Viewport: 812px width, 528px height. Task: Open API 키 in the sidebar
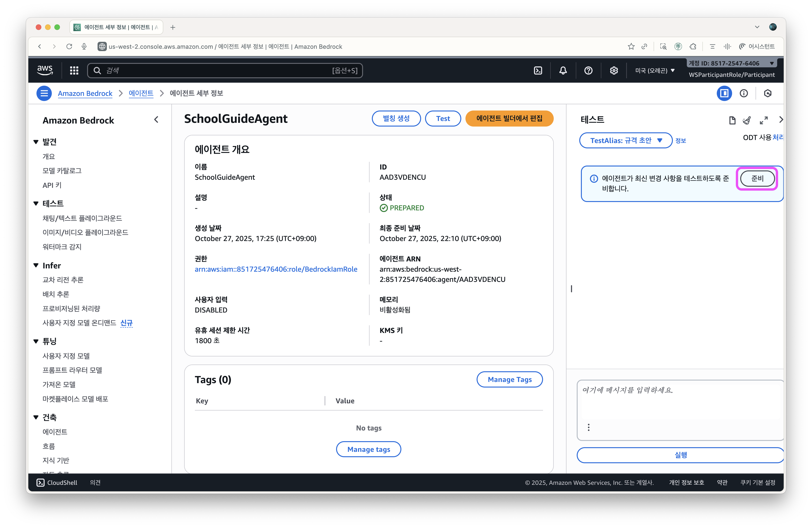[52, 185]
